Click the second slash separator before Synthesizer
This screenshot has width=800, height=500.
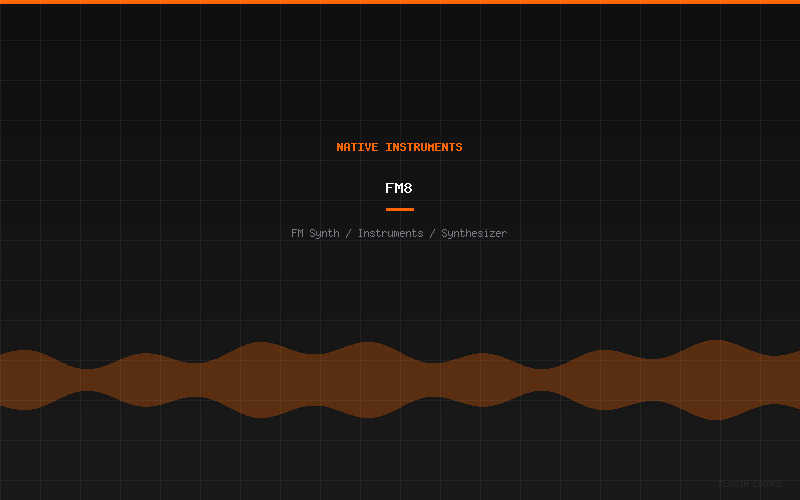click(432, 233)
